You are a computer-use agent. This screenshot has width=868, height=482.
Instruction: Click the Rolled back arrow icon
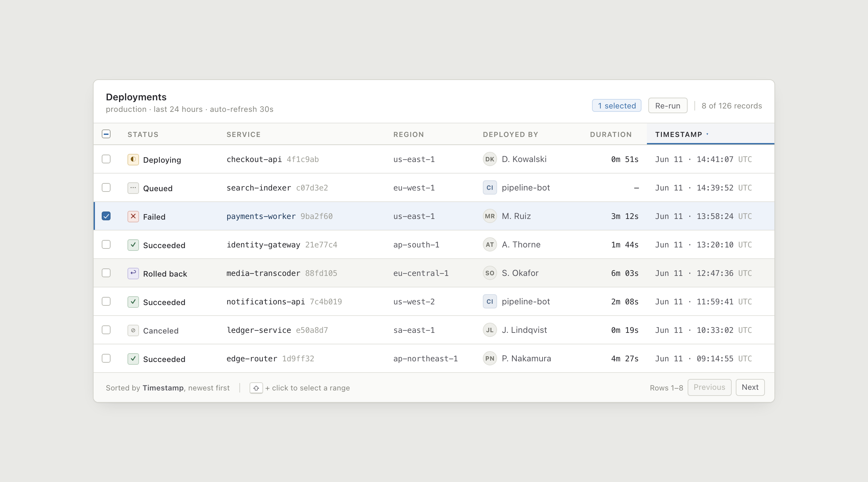coord(133,273)
